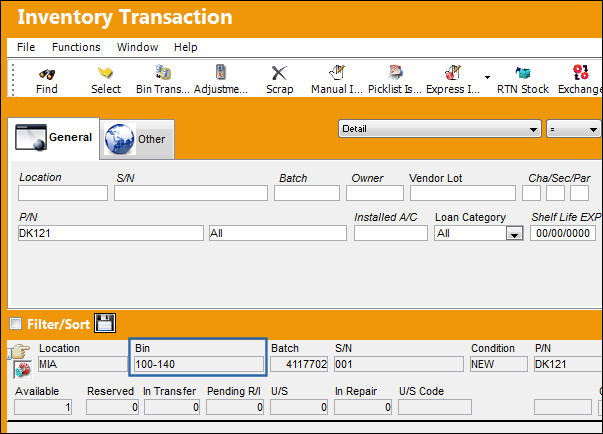603x434 pixels.
Task: Click the red gear icon below the hand
Action: click(22, 369)
